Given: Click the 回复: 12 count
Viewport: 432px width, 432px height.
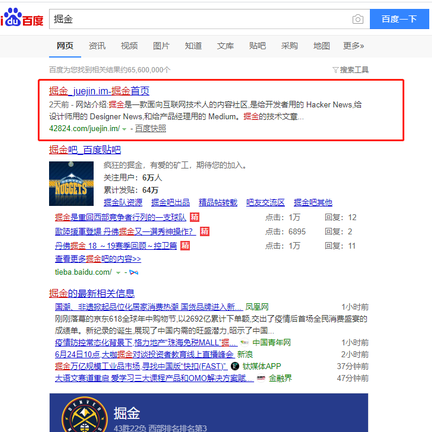Looking at the screenshot, I should click(x=340, y=218).
